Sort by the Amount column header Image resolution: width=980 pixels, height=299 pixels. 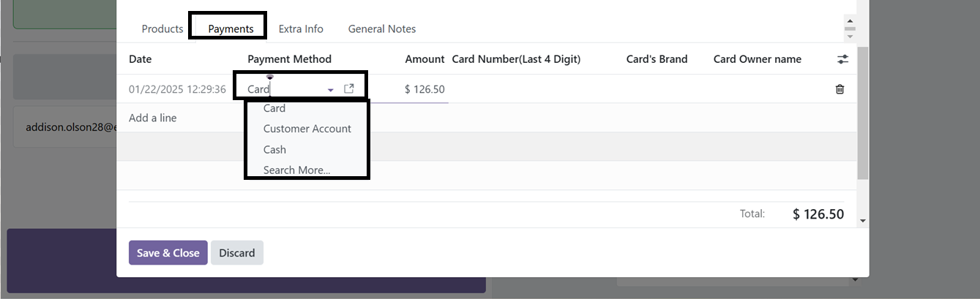point(424,59)
